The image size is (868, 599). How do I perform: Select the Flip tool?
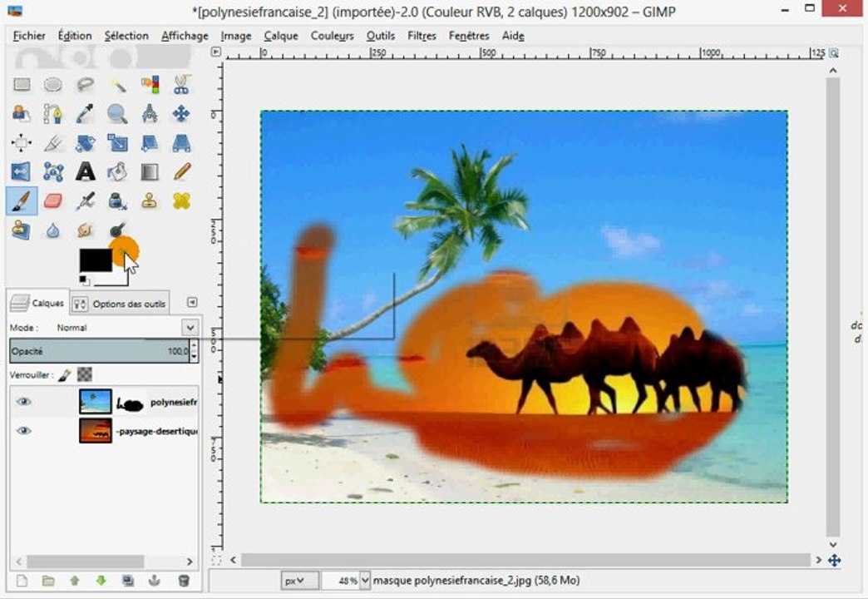click(x=22, y=171)
